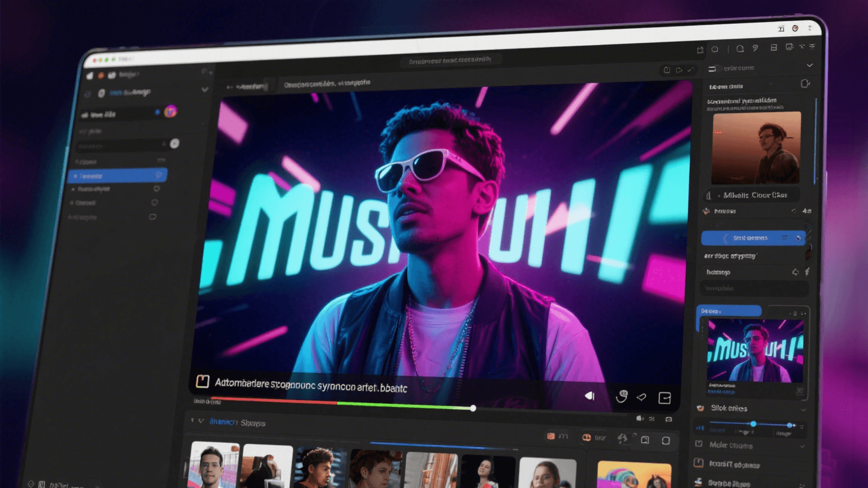Collapse the right panel with its top chevron
This screenshot has height=488, width=868.
pos(809,66)
